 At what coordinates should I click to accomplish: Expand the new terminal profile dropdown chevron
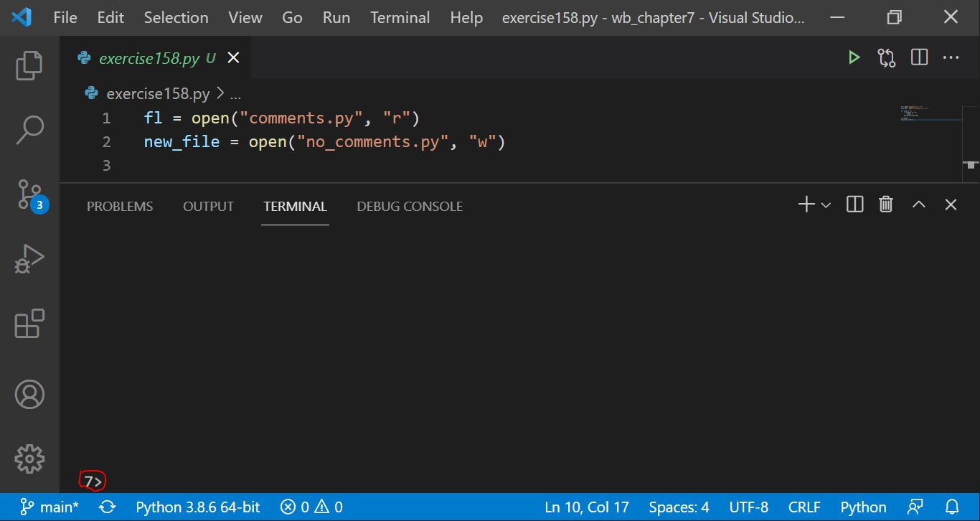(x=826, y=205)
